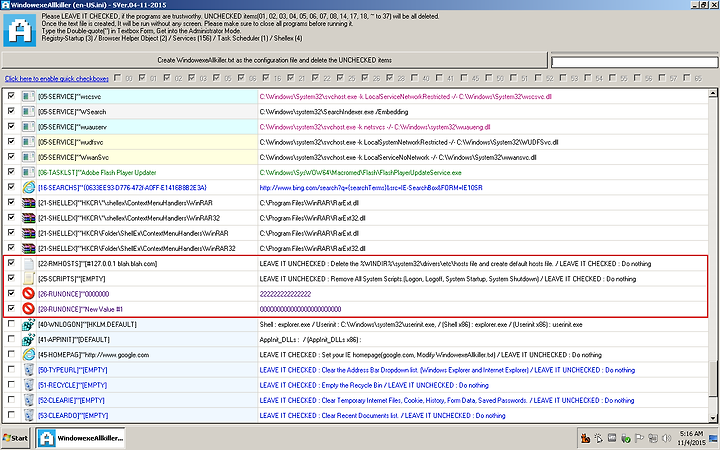
Task: Click the recycle bin icon in 50-TYPEURL row
Action: 28,370
